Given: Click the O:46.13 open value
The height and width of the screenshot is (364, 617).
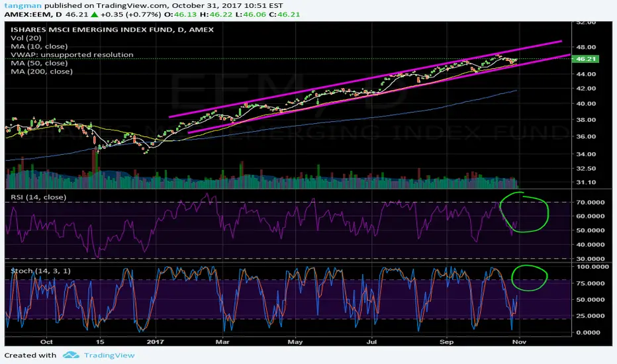Looking at the screenshot, I should (180, 15).
